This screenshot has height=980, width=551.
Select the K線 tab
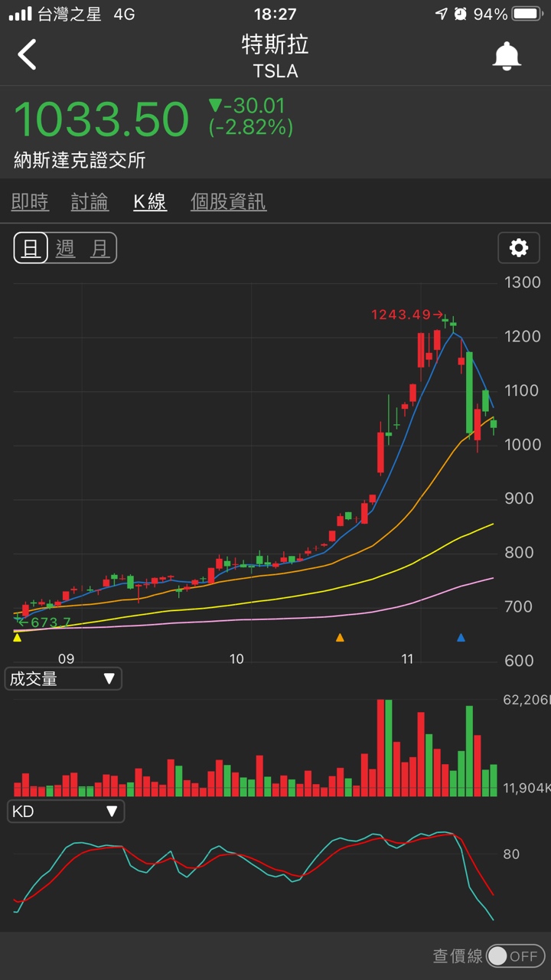click(x=150, y=202)
